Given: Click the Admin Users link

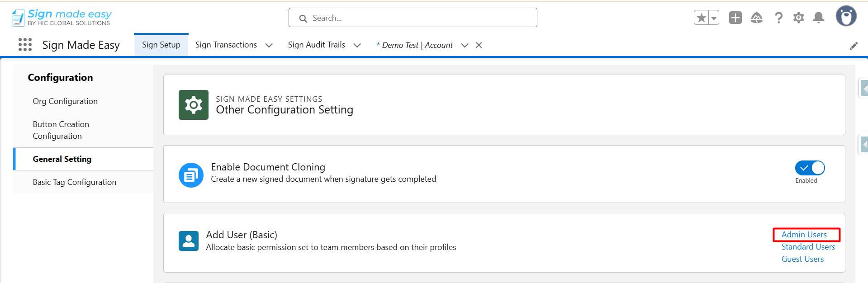Looking at the screenshot, I should coord(804,235).
